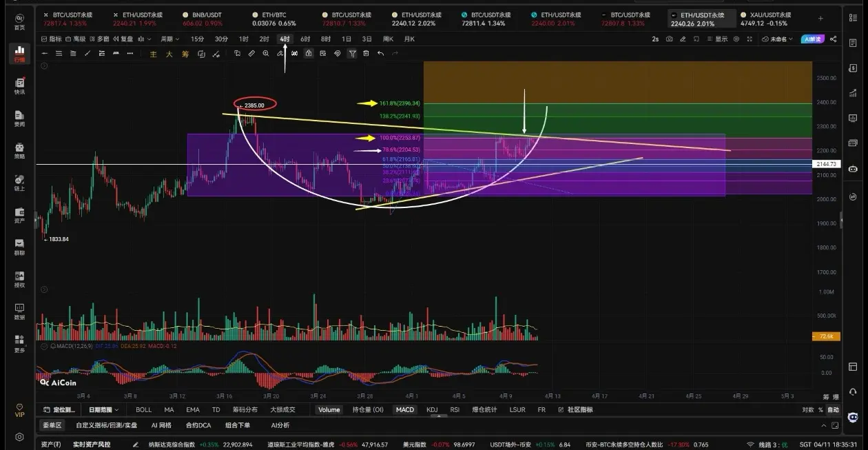Select the horizontal line drawing tool

tap(44, 53)
